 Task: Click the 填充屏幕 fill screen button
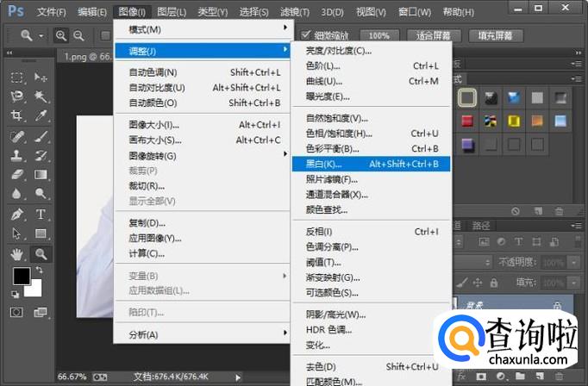click(x=496, y=36)
